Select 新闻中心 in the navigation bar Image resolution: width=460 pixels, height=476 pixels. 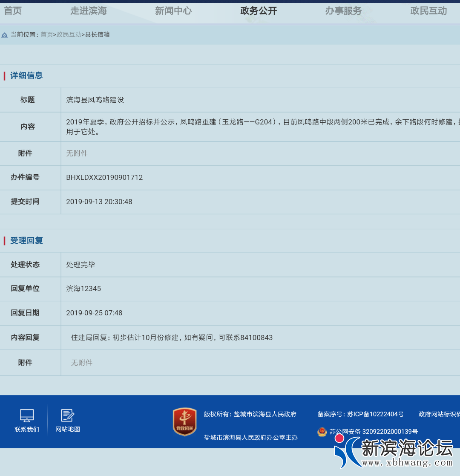(173, 11)
